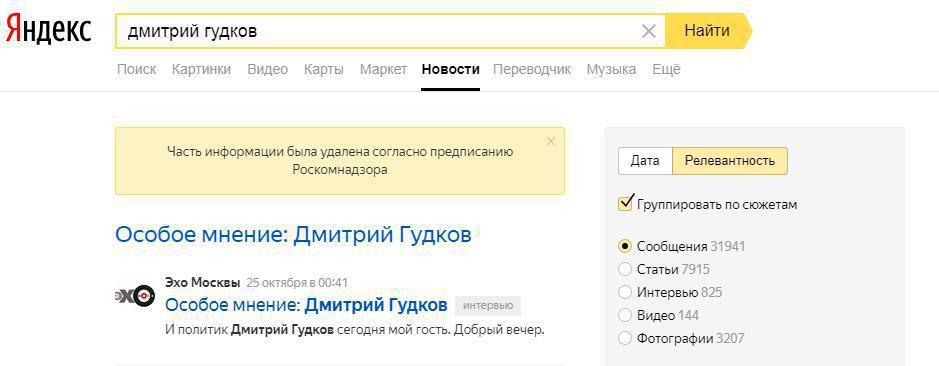This screenshot has width=939, height=366.
Task: Select the Новости tab
Action: coord(450,69)
